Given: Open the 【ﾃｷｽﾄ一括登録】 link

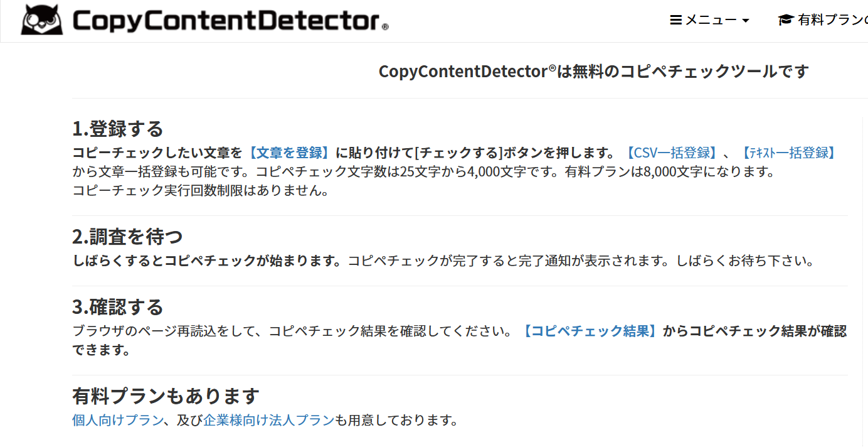Looking at the screenshot, I should click(x=788, y=153).
